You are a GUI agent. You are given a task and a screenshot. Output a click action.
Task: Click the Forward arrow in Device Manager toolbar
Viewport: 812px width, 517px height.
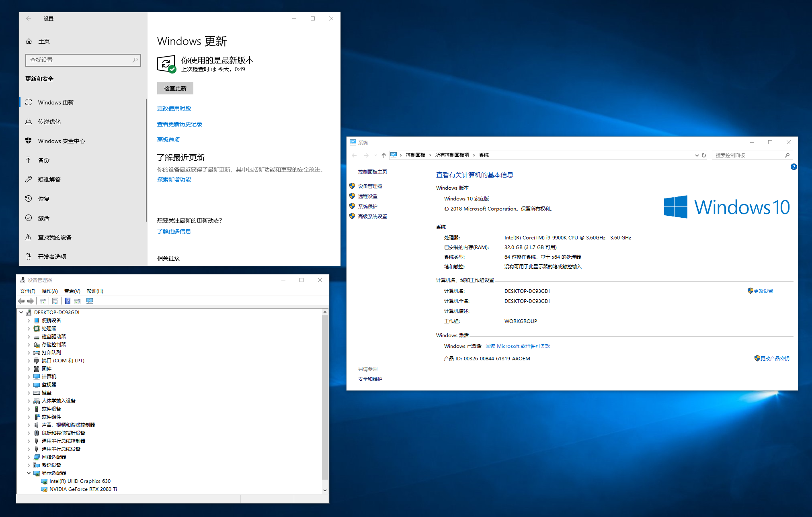click(31, 301)
